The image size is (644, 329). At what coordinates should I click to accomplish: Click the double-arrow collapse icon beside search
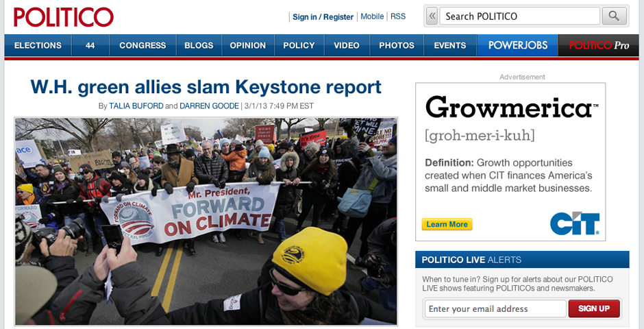(432, 16)
